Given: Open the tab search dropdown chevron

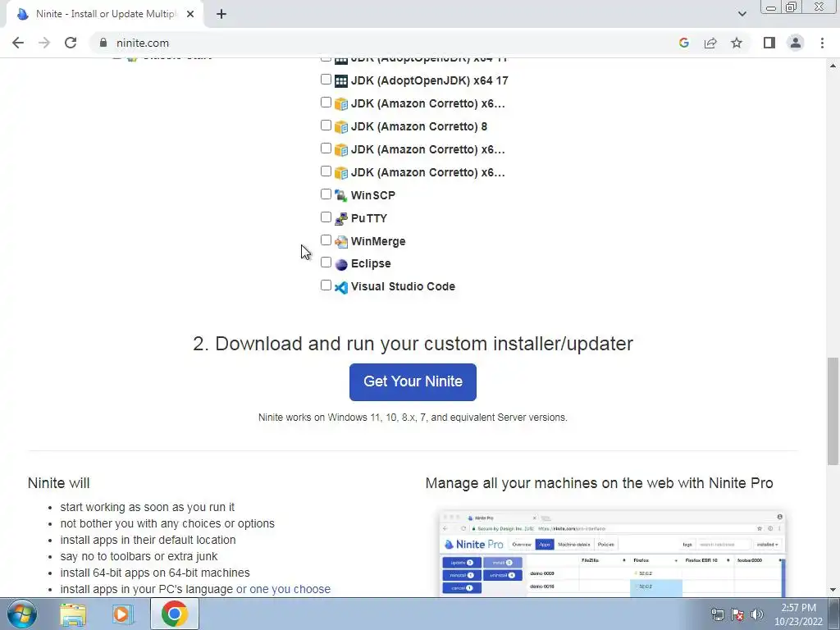Looking at the screenshot, I should tap(742, 14).
